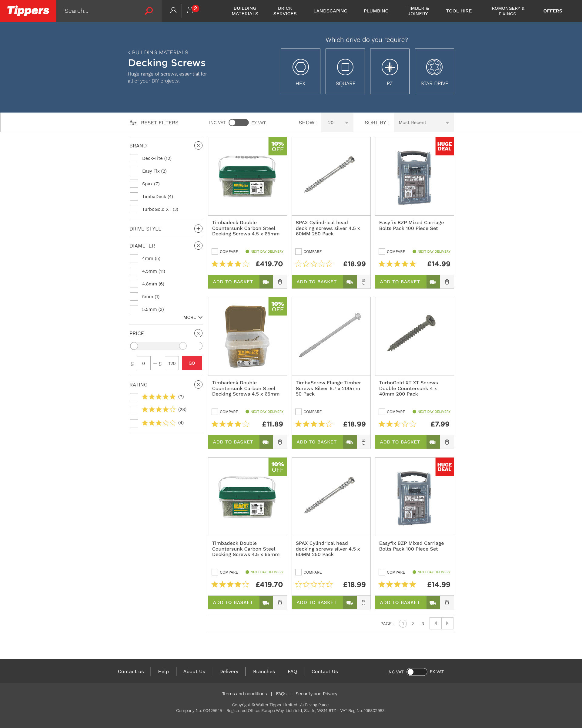The image size is (582, 728).
Task: Click delivery truck icon on TurboGold XT card
Action: coord(433,442)
